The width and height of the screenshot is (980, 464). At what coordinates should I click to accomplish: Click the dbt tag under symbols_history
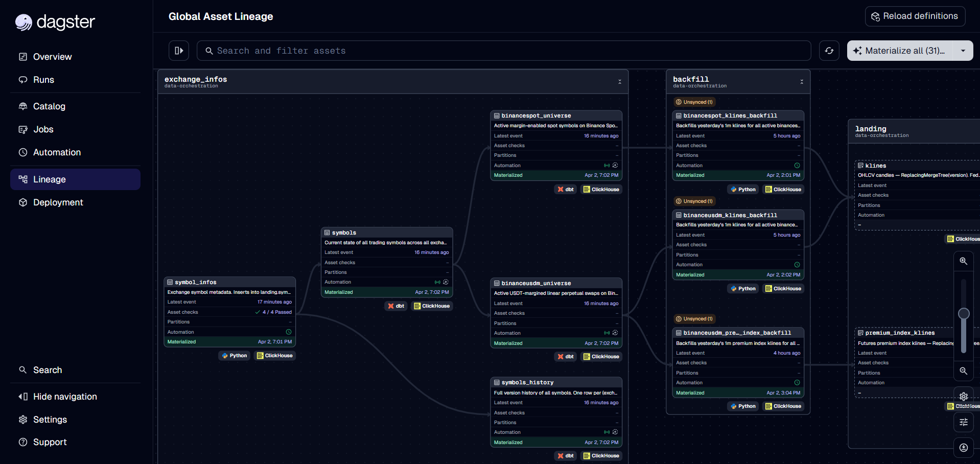(566, 456)
